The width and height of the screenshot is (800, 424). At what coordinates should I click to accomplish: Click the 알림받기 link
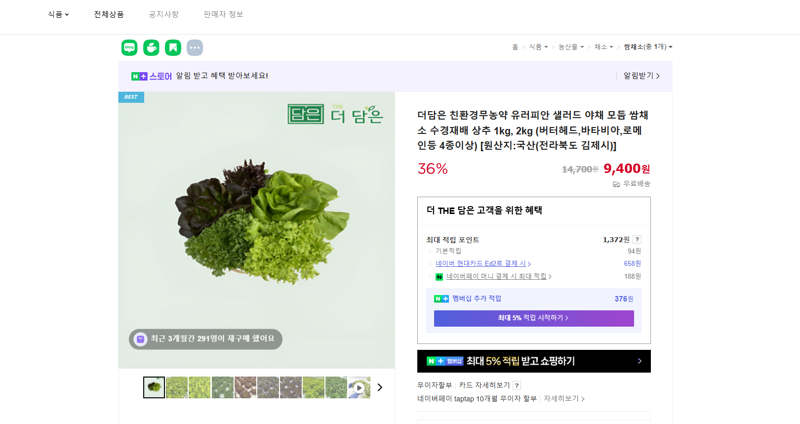pos(641,76)
